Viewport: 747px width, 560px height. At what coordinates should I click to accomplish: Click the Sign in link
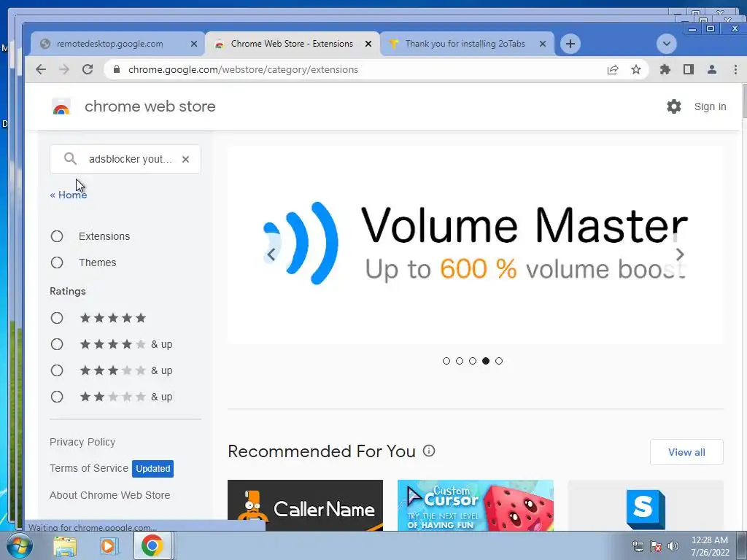(x=710, y=106)
